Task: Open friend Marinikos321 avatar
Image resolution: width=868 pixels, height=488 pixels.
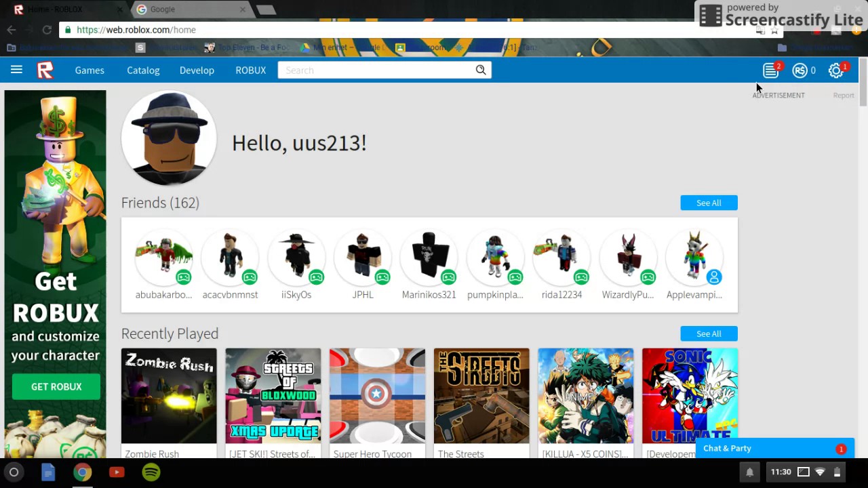Action: tap(429, 258)
